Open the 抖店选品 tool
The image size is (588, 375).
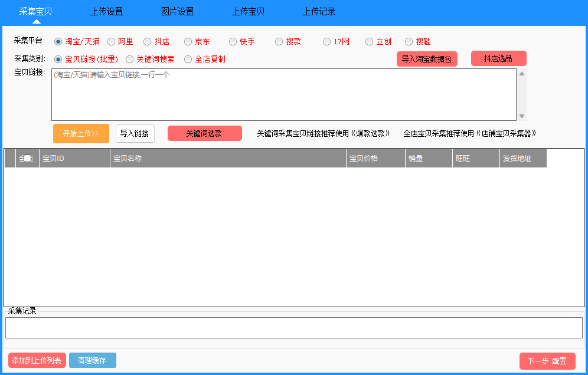point(498,58)
